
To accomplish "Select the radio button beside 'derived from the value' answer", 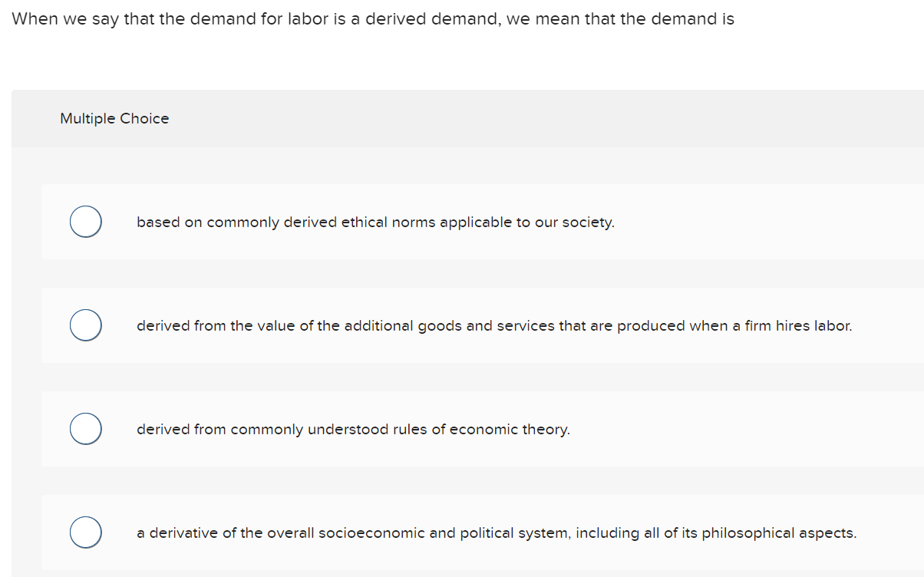I will click(85, 325).
